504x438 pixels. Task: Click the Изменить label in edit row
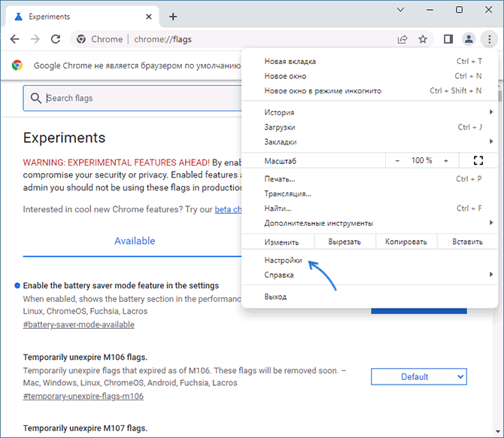pyautogui.click(x=281, y=242)
